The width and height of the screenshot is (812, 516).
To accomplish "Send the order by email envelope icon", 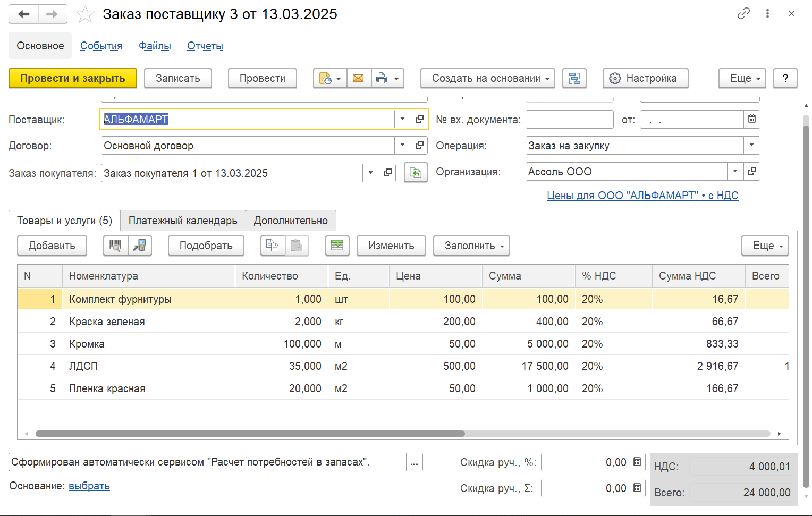I will (358, 78).
